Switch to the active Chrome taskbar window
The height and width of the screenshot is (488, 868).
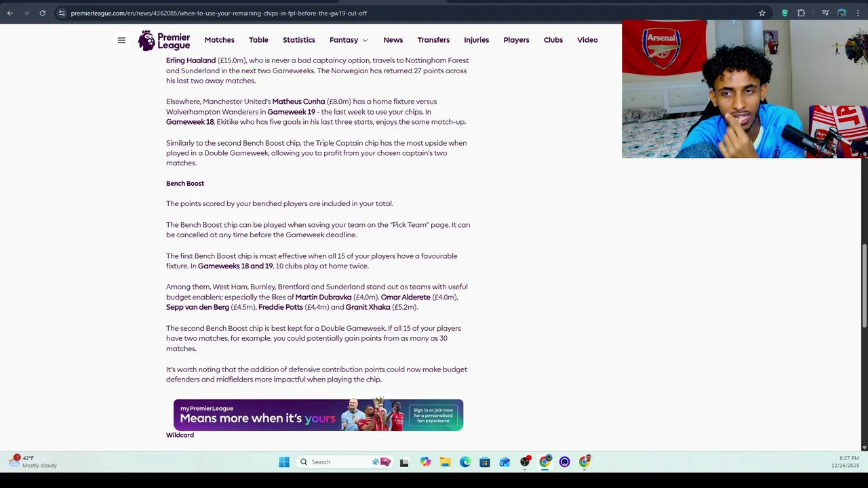[545, 462]
